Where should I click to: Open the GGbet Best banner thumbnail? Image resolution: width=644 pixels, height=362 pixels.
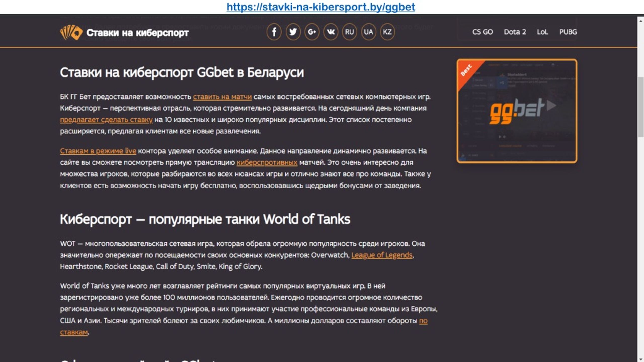[x=517, y=111]
